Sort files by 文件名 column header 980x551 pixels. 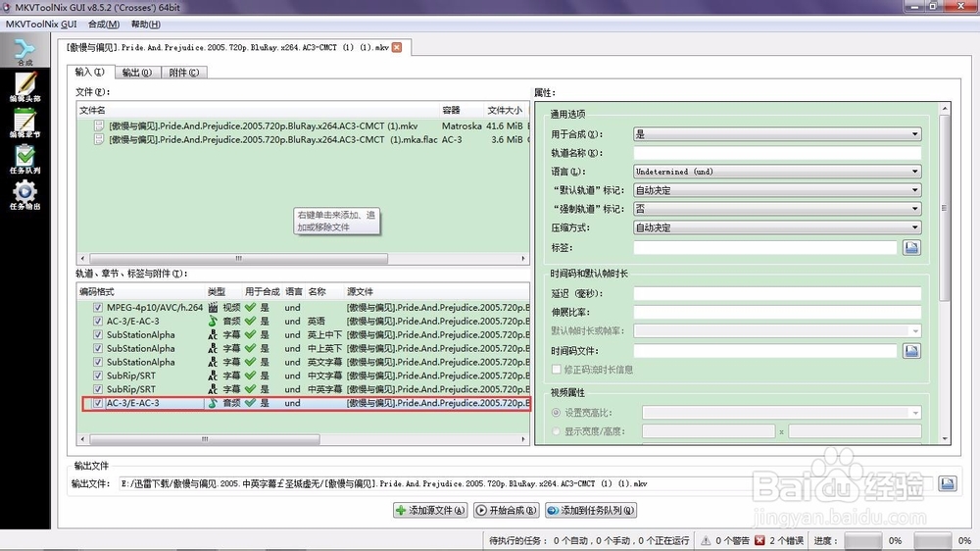pyautogui.click(x=258, y=110)
